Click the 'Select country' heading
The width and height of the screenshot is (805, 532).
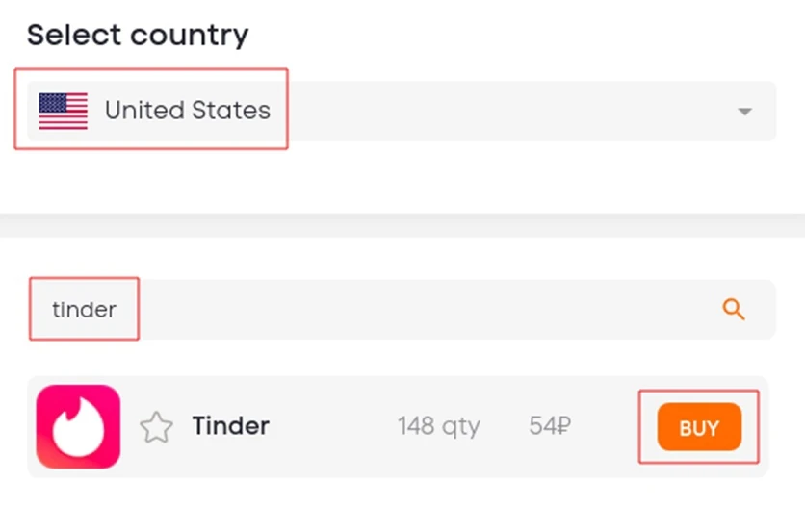pyautogui.click(x=138, y=35)
